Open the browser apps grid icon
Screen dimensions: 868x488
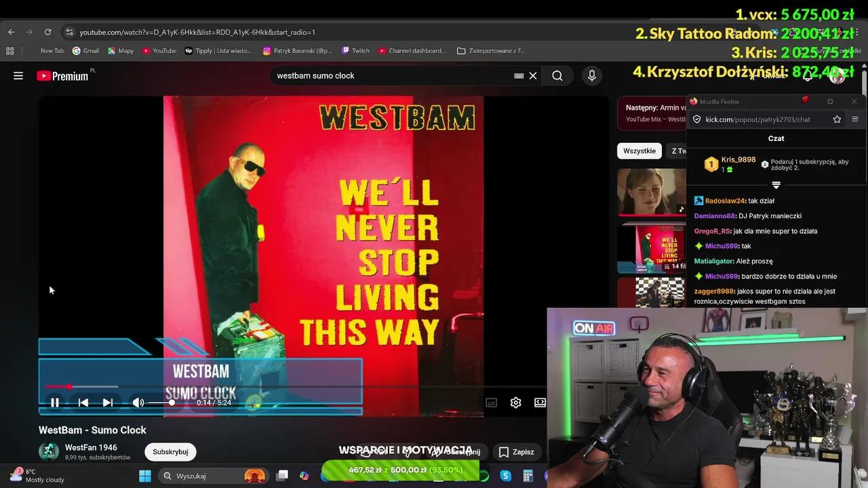(x=9, y=51)
